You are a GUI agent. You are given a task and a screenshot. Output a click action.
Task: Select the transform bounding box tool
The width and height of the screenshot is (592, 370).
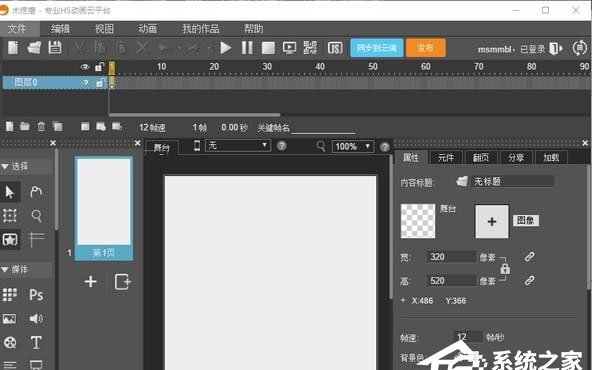(x=10, y=216)
